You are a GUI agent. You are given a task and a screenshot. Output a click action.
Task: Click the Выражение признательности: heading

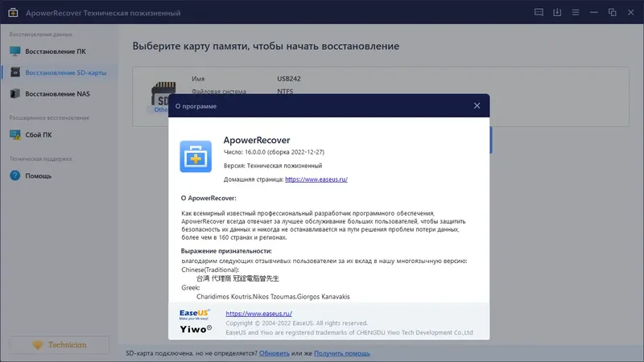point(226,251)
